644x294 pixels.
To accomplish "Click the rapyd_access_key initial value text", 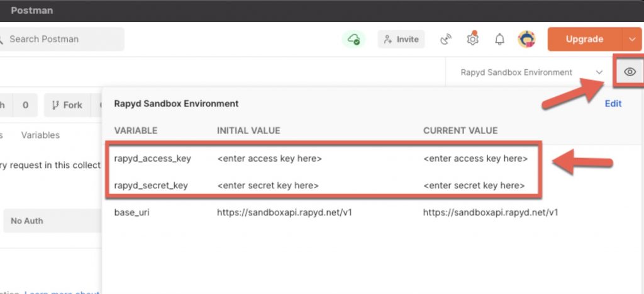I will 269,159.
